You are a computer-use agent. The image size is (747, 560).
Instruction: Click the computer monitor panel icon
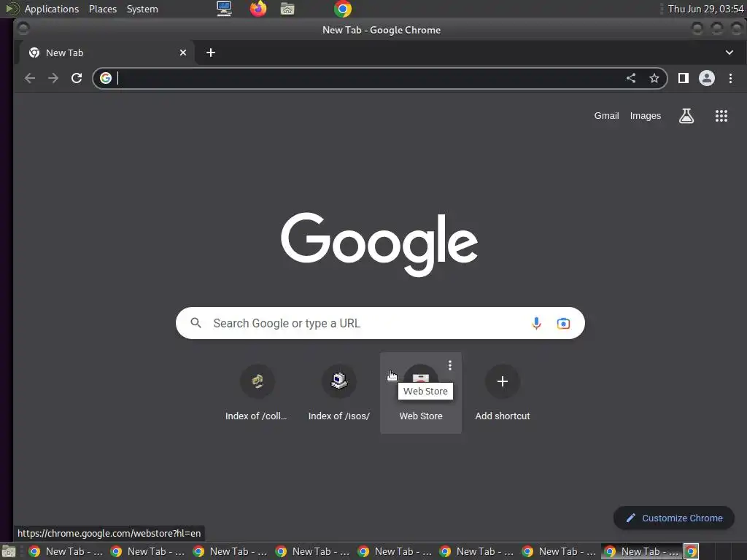(224, 9)
